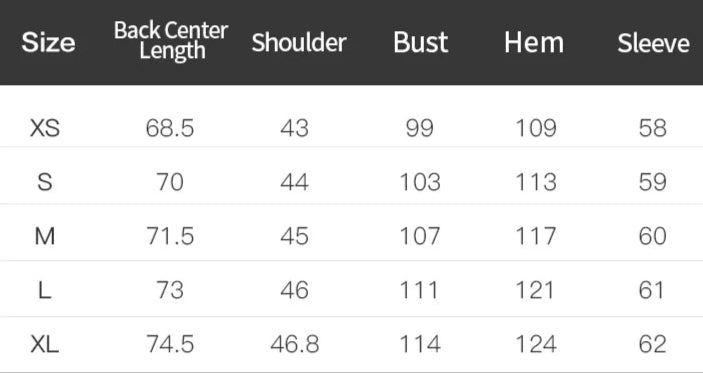703x373 pixels.
Task: Select the XS size row label
Action: 45,128
